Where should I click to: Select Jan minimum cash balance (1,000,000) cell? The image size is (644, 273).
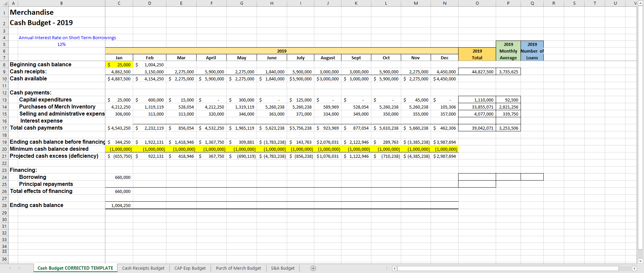119,149
